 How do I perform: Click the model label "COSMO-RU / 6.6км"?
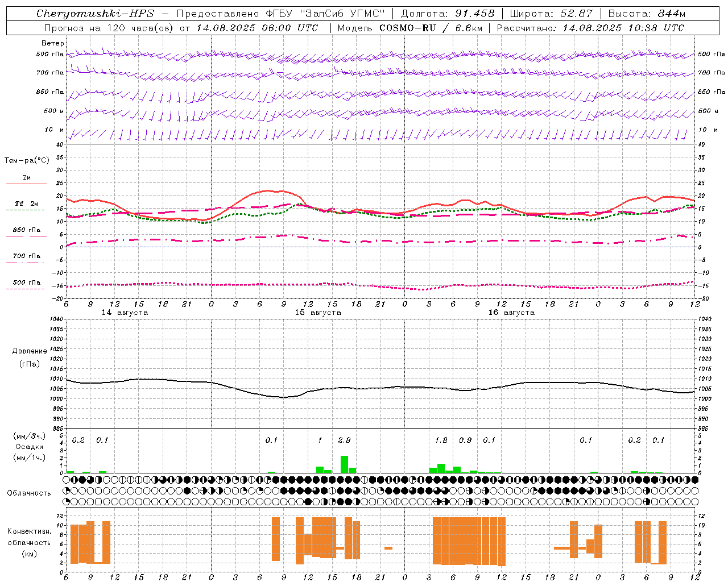tap(431, 28)
